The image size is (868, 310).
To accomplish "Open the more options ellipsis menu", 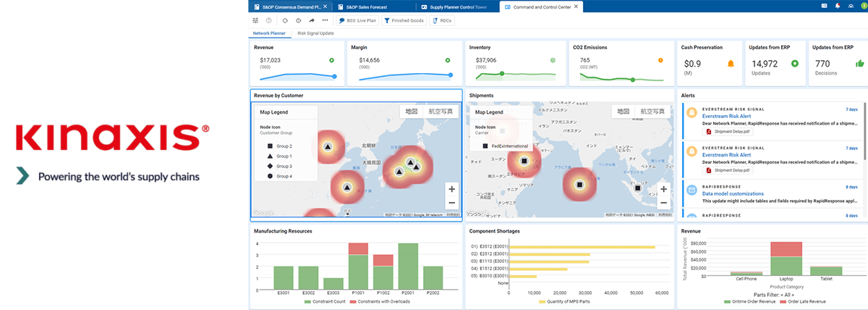I will point(325,20).
